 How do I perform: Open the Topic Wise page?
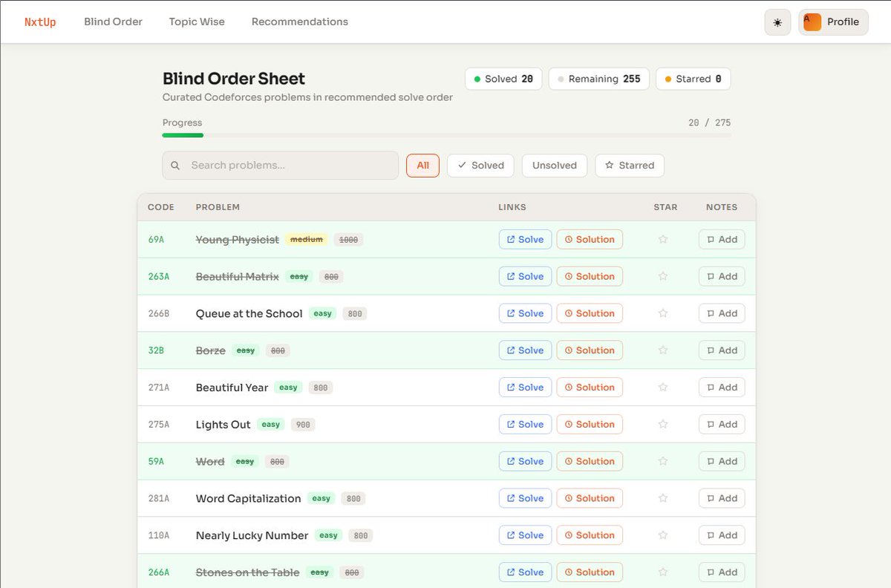[x=197, y=22]
